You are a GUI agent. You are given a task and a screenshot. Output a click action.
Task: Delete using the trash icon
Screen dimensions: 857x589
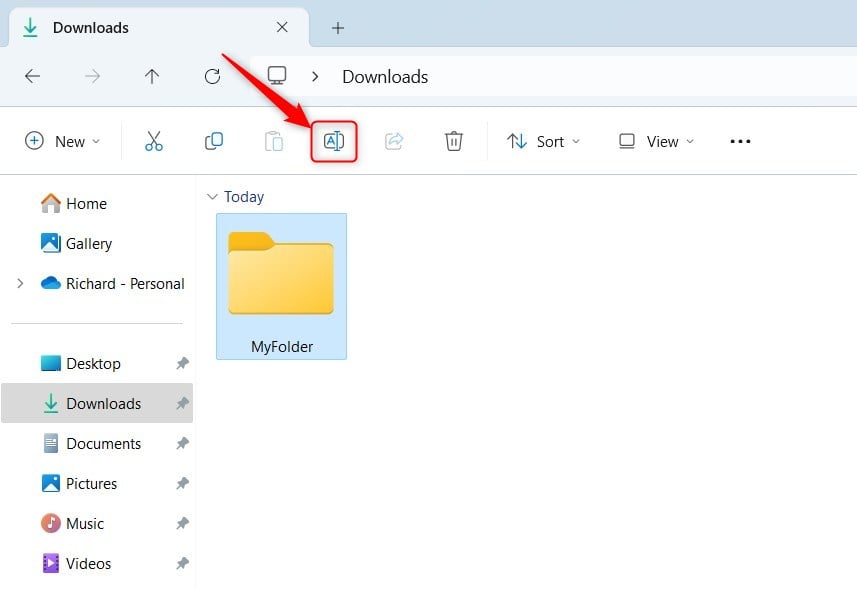click(453, 141)
